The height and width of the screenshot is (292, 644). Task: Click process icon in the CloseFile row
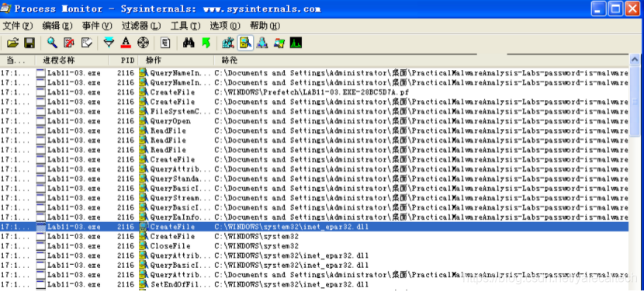(x=40, y=246)
